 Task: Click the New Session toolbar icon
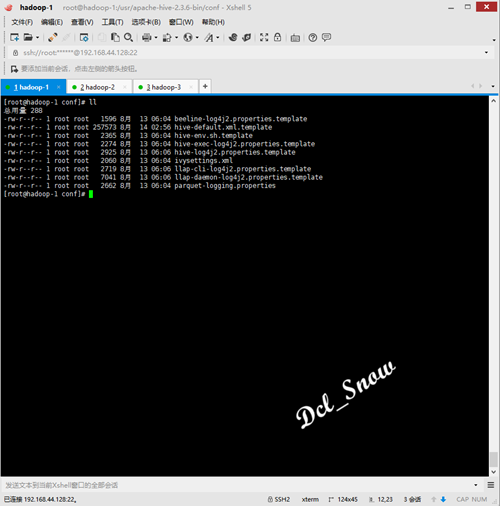(14, 37)
